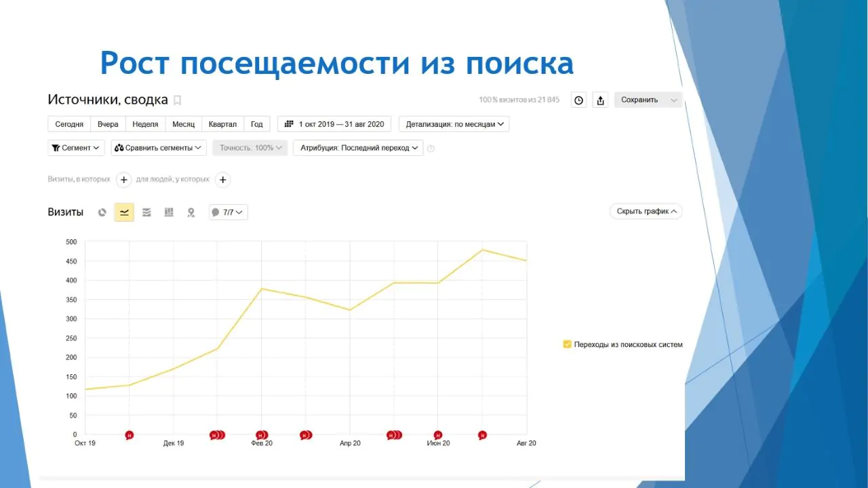This screenshot has height=488, width=868.
Task: Click the export share icon
Action: pyautogui.click(x=600, y=100)
